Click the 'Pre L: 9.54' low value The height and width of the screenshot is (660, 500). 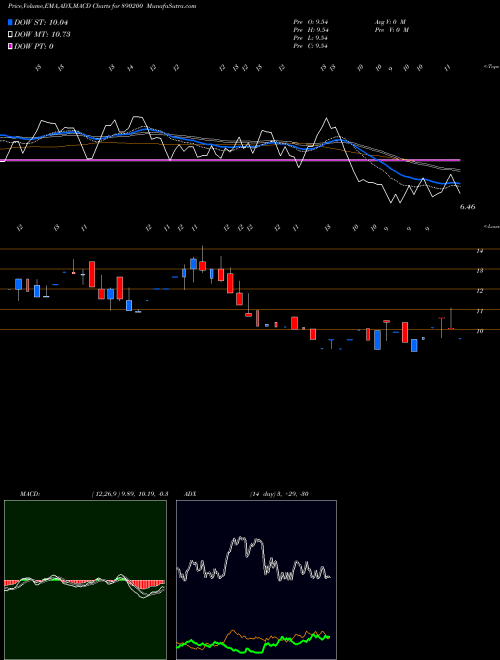(x=311, y=38)
